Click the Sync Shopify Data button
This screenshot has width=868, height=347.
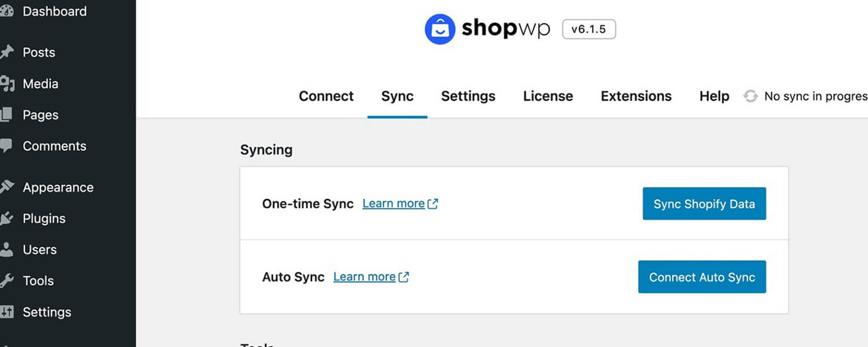(704, 204)
